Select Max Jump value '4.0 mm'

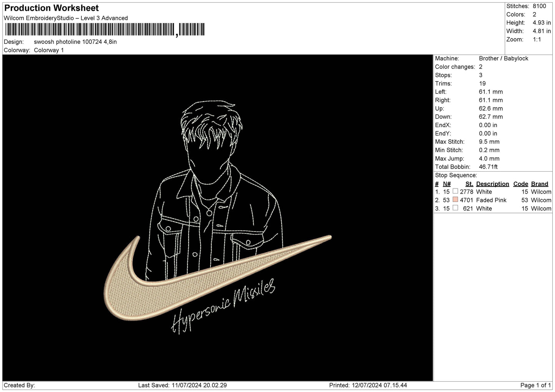(x=489, y=159)
